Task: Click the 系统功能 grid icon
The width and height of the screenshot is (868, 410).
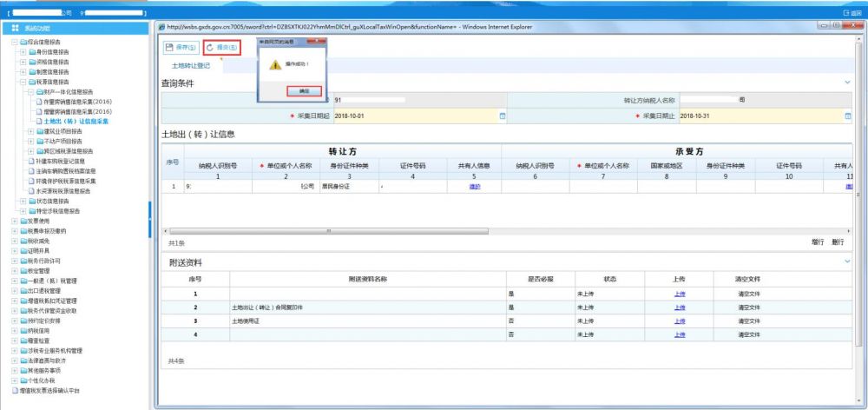Action: [x=16, y=29]
